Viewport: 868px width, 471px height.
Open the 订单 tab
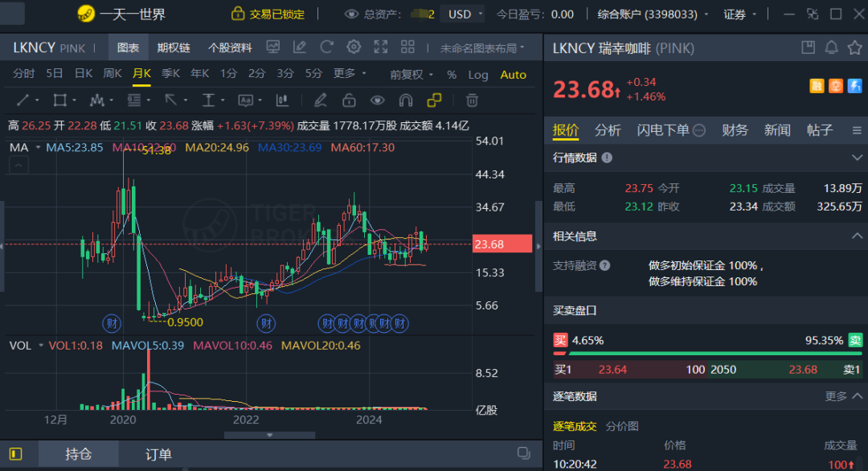tap(158, 454)
